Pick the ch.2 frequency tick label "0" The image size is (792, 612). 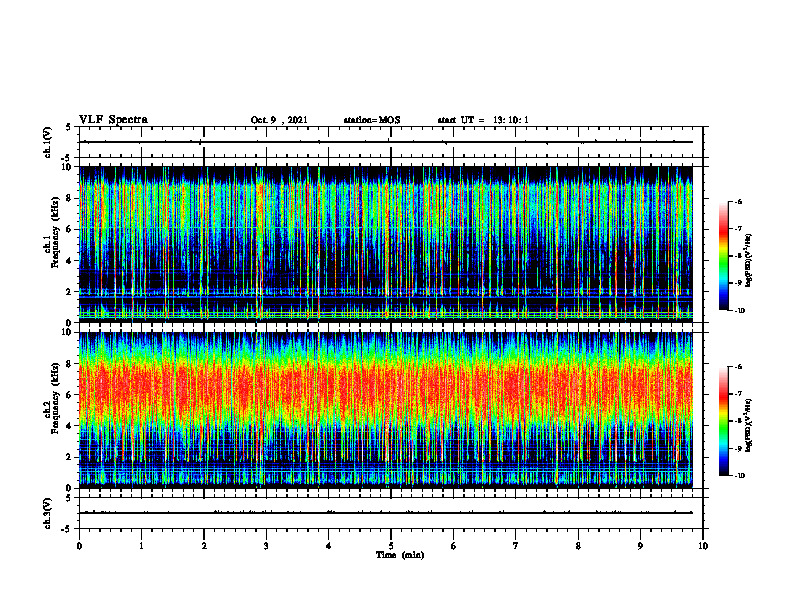tap(70, 488)
